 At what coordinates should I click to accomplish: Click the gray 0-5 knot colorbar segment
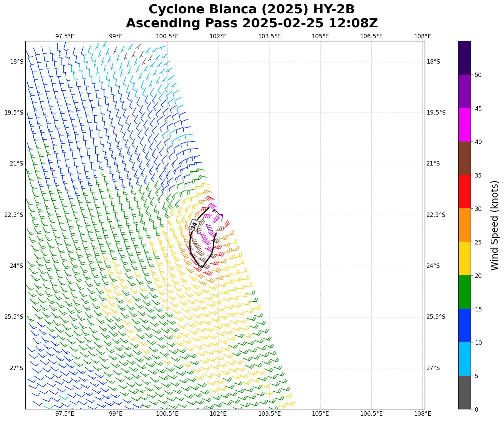pyautogui.click(x=464, y=392)
